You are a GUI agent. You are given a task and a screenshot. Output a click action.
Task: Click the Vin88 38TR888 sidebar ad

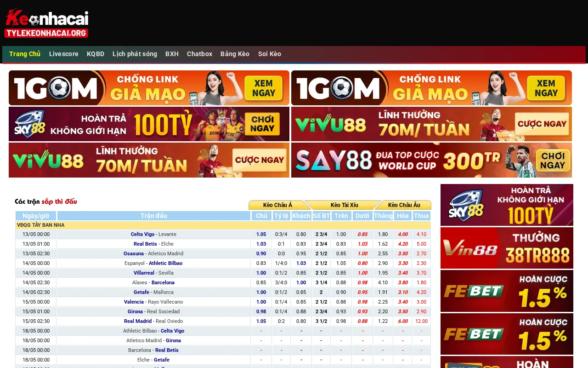507,248
